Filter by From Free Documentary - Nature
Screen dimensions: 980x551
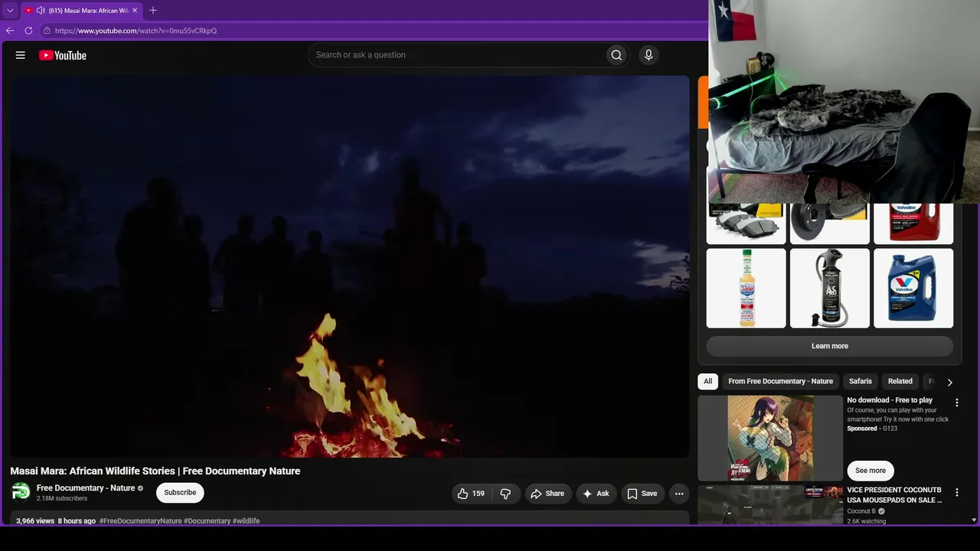coord(780,381)
